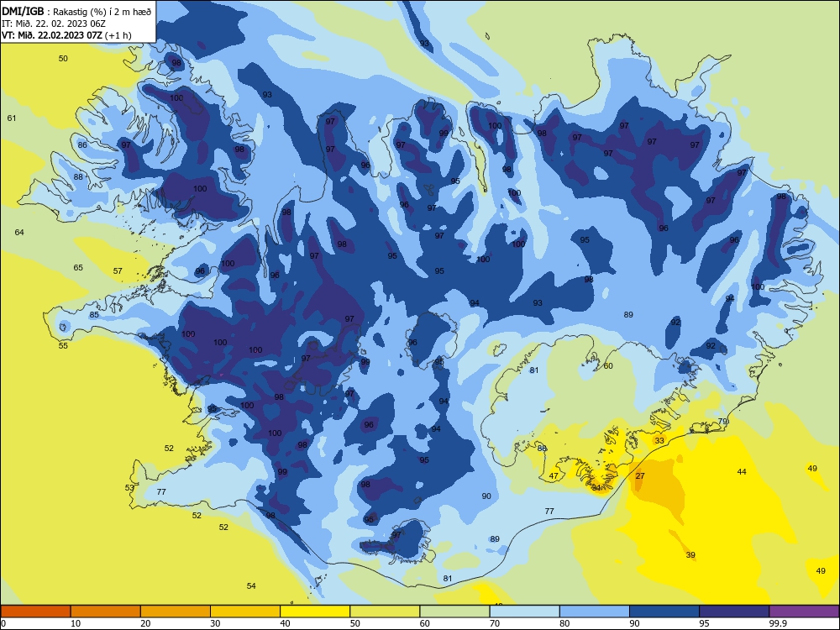Image resolution: width=840 pixels, height=630 pixels.
Task: Click the map value '64' at the west edge
Action: 19,232
